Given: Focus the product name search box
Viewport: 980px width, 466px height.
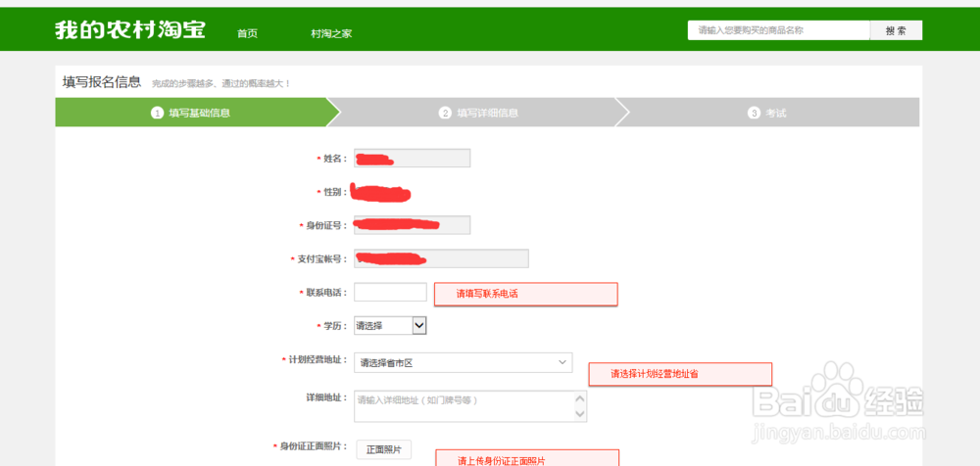Looking at the screenshot, I should 779,30.
